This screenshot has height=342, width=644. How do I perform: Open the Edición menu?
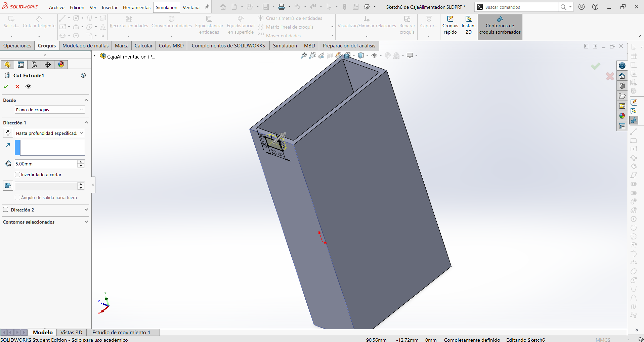tap(77, 7)
